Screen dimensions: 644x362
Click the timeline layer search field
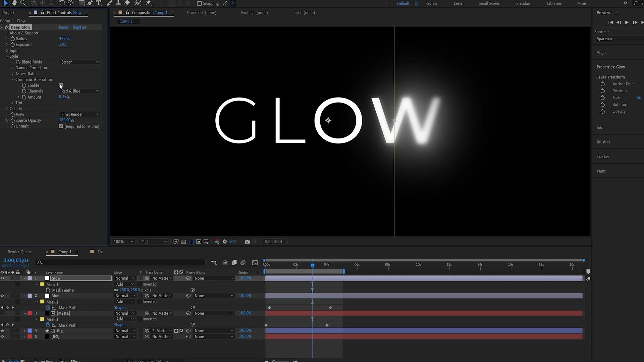[120, 262]
